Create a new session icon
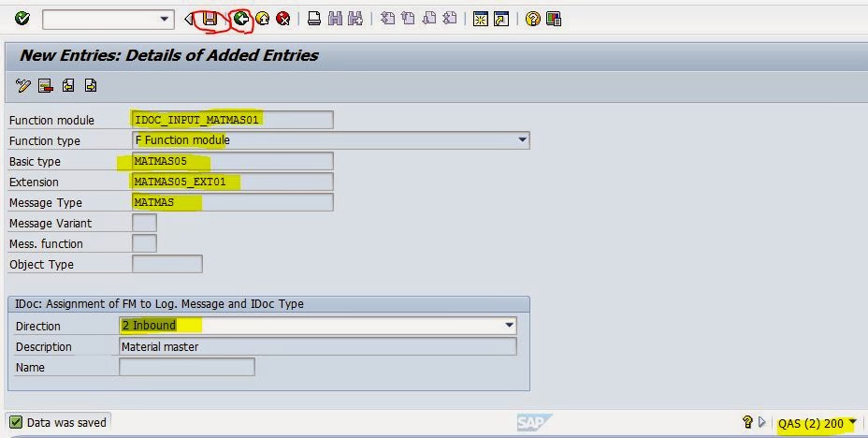The width and height of the screenshot is (868, 438). pos(481,19)
